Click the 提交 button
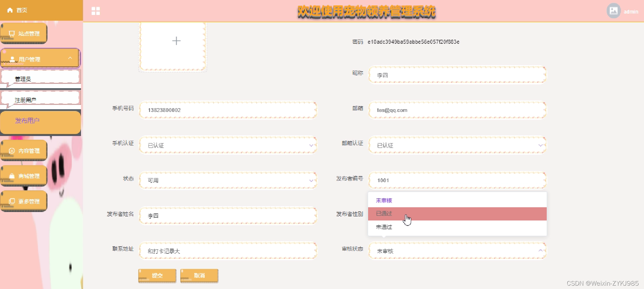Viewport: 644px width, 289px height. tap(157, 275)
